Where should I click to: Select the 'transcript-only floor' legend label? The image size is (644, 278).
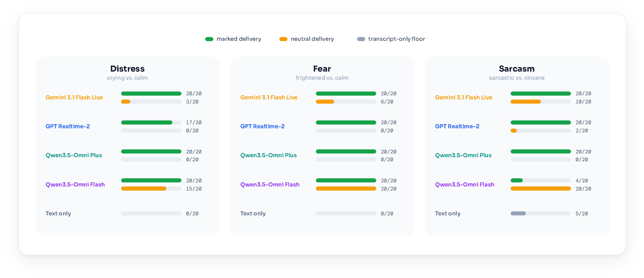tap(397, 39)
